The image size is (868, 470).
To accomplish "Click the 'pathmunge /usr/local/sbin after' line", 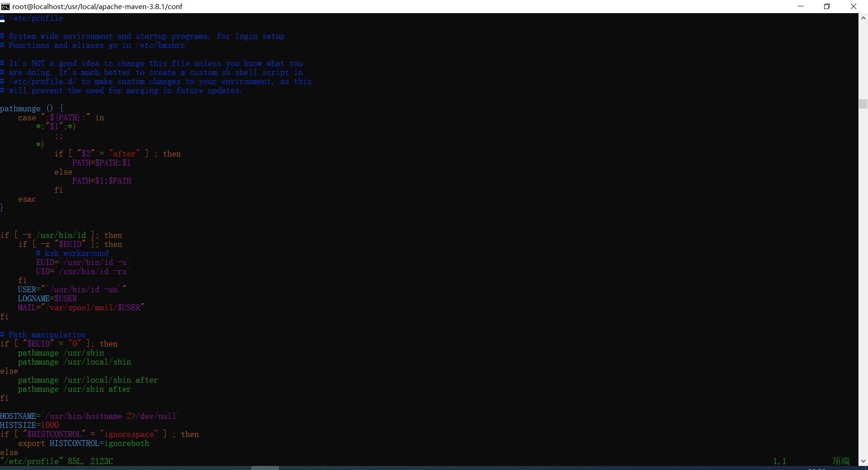I will point(88,380).
